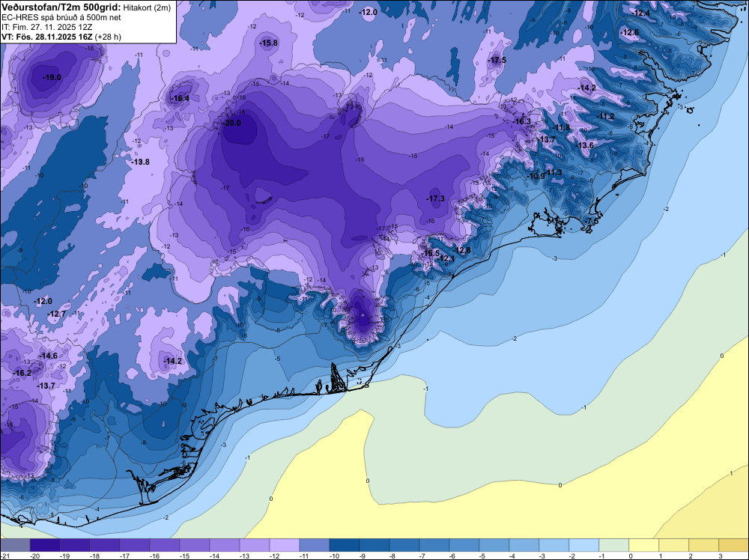Click the 'VT: Fös. 28.11.2025 16Z' valid time
Image resolution: width=749 pixels, height=560 pixels.
pos(46,36)
